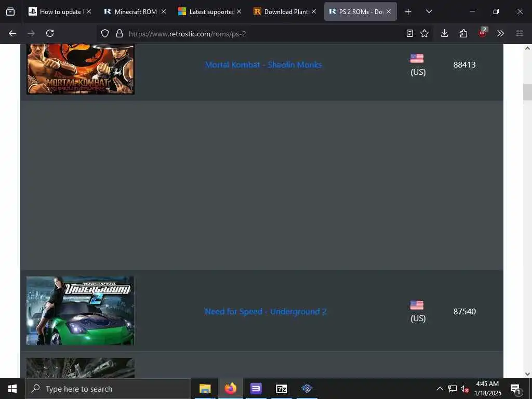Show hidden system tray icons

[440, 389]
